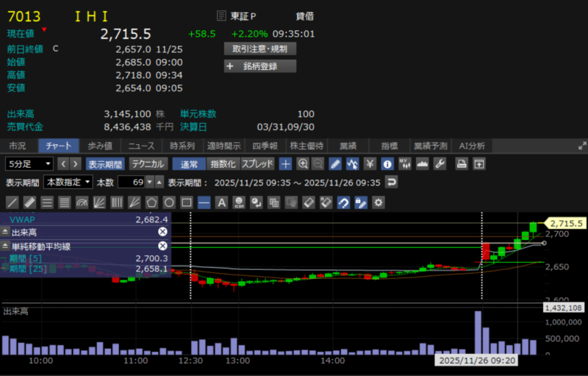The width and height of the screenshot is (588, 376).
Task: Select the trend line drawing tool
Action: click(12, 202)
